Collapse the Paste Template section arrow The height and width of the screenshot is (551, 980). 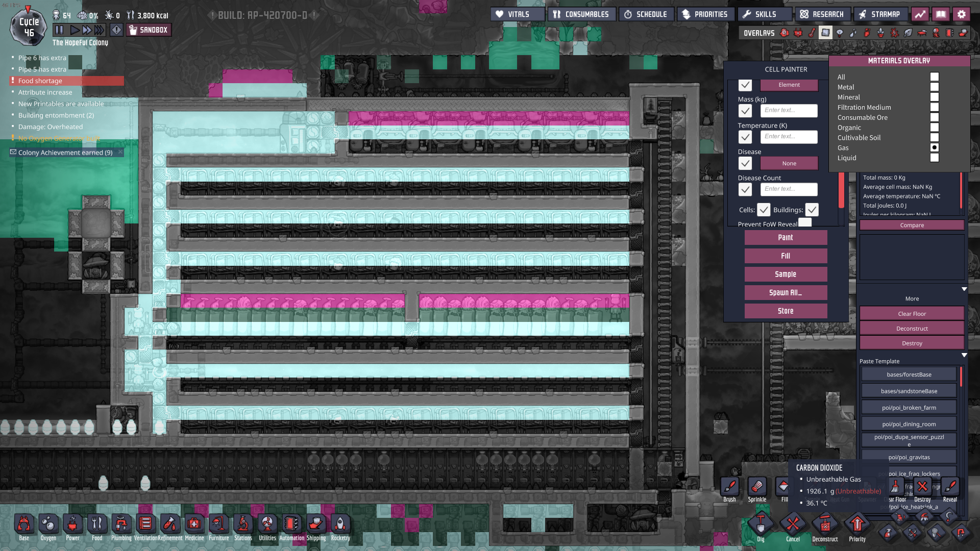pos(964,355)
